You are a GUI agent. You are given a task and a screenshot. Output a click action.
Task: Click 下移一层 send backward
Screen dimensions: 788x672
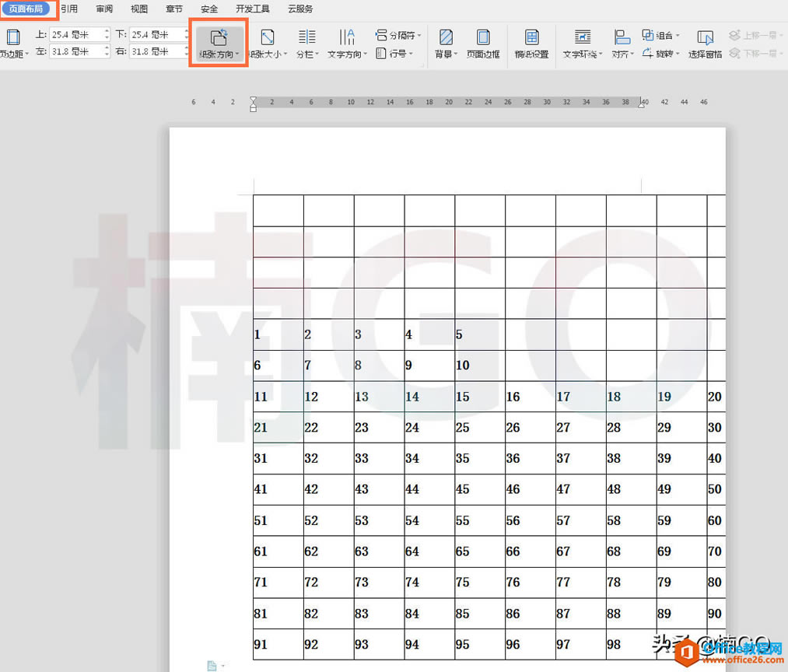tap(755, 53)
